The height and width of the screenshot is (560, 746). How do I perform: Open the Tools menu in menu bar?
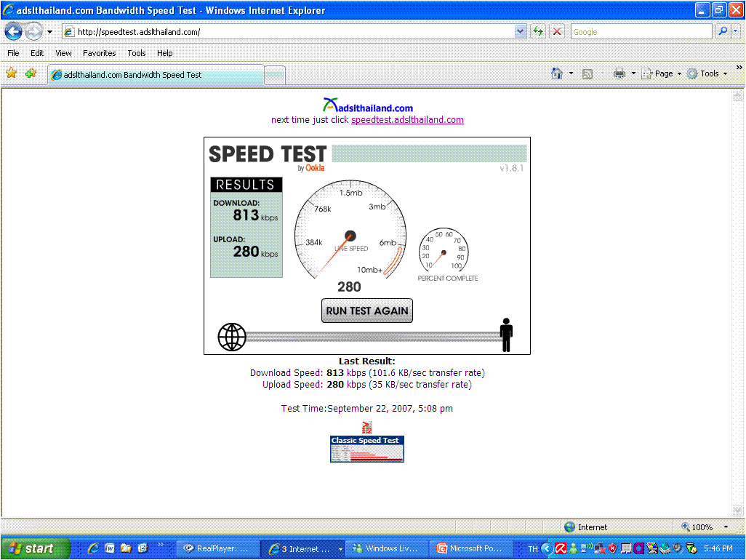click(x=137, y=53)
